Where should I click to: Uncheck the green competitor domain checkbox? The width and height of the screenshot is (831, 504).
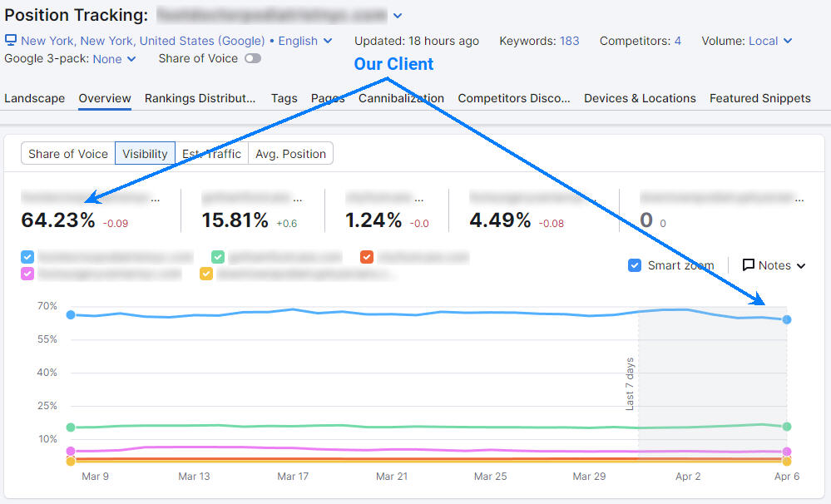[x=218, y=257]
